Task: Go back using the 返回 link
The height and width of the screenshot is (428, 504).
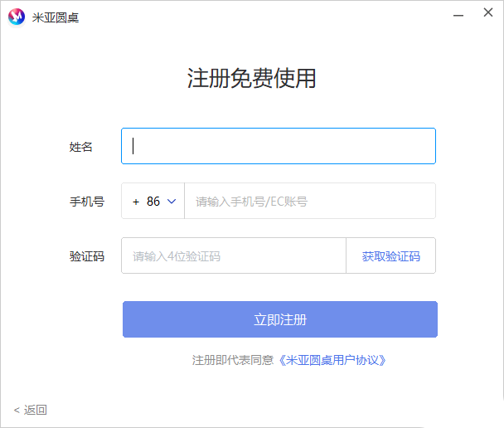Action: click(x=36, y=410)
